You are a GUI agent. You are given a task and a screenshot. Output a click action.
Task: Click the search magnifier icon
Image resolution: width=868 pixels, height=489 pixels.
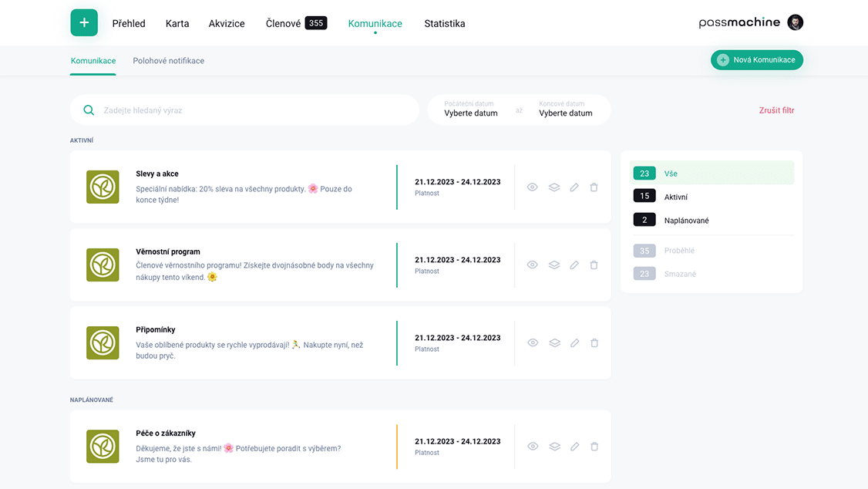[x=89, y=110]
